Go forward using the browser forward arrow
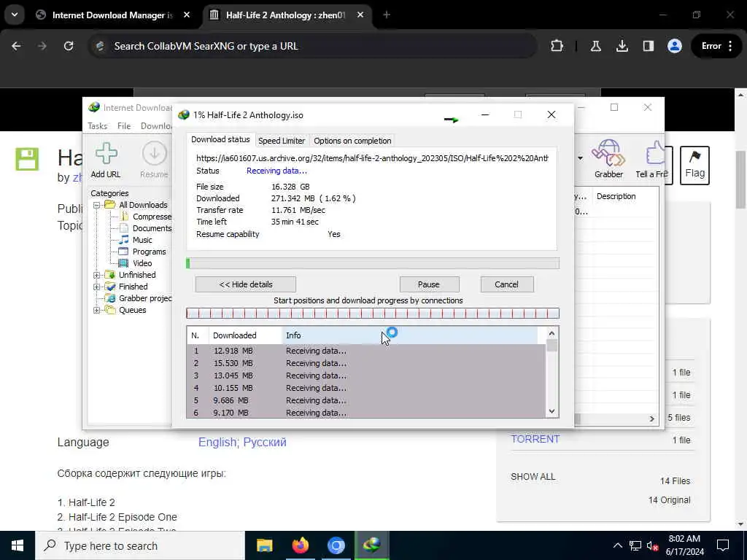The height and width of the screenshot is (560, 747). [42, 46]
